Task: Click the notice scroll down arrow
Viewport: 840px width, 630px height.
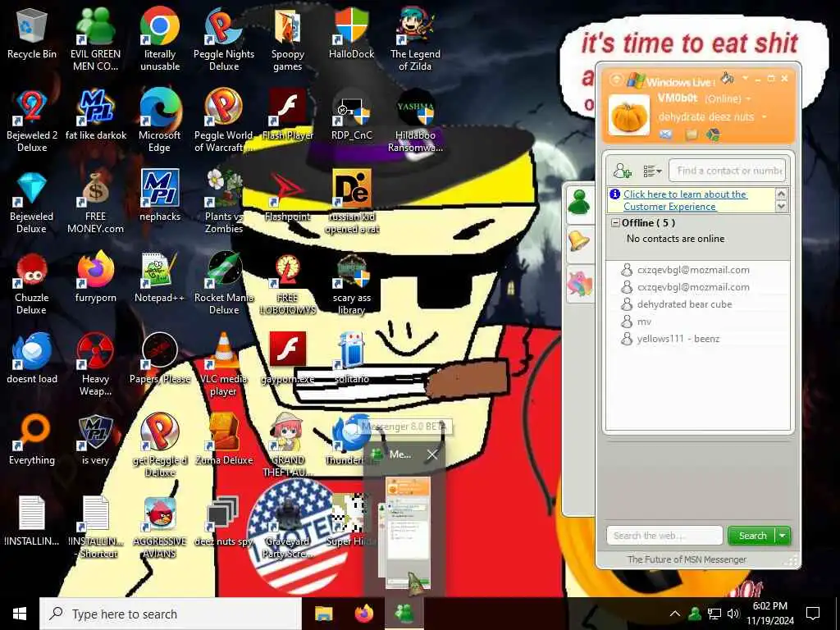Action: (781, 206)
